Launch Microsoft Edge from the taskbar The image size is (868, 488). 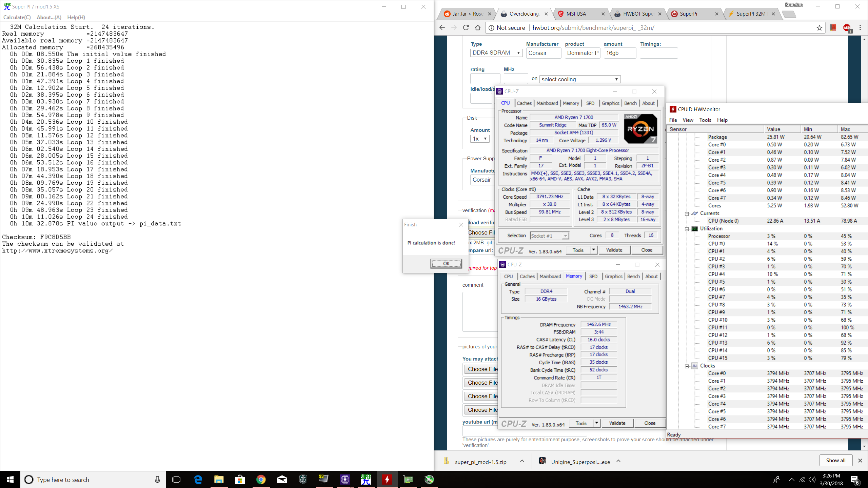click(x=198, y=480)
